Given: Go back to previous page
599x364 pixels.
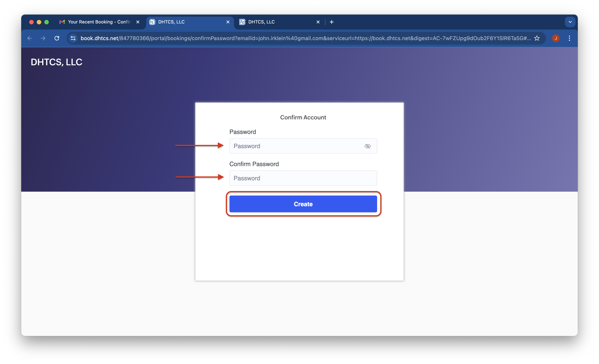Looking at the screenshot, I should pos(30,38).
